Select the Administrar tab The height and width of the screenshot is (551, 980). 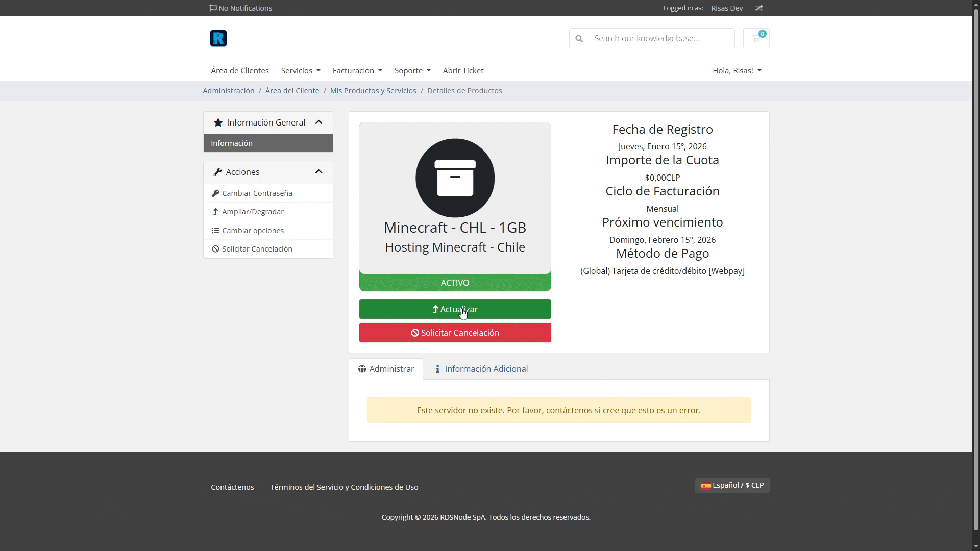pyautogui.click(x=386, y=369)
